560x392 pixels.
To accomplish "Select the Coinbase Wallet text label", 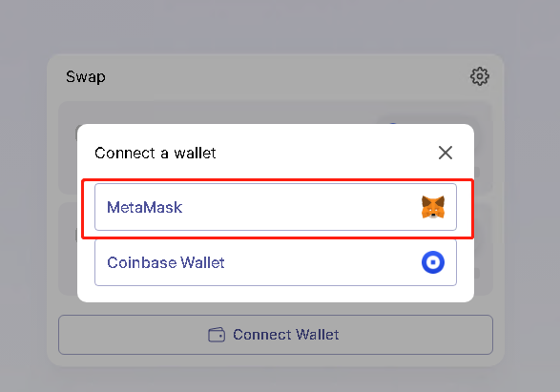I will coord(166,262).
